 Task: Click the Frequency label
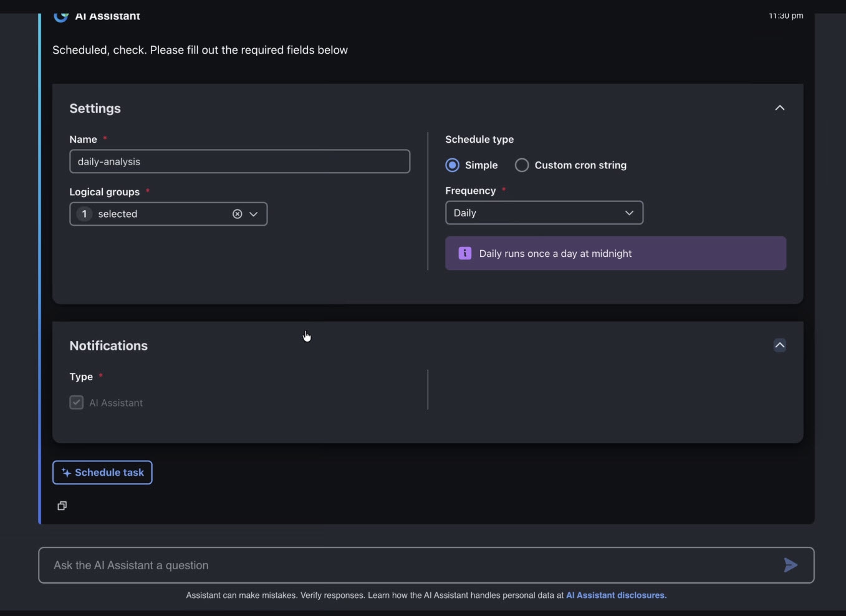tap(471, 191)
